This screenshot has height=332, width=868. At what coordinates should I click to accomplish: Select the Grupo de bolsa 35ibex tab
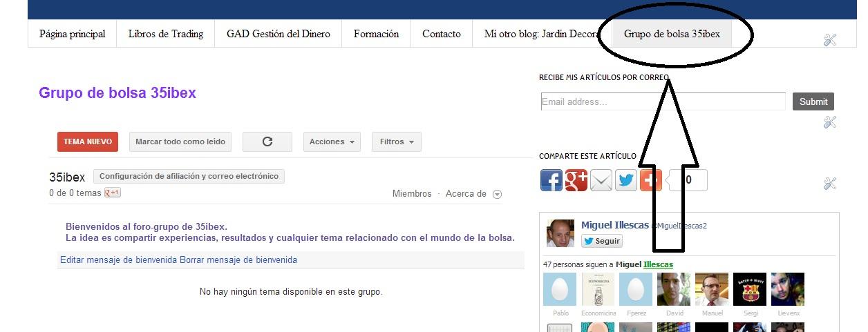672,33
